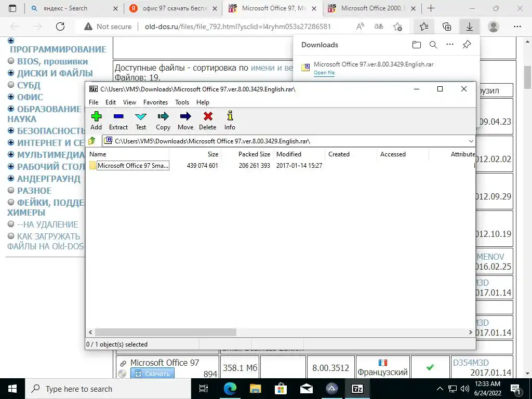Click the Скачать download button
This screenshot has height=399, width=532.
click(152, 374)
